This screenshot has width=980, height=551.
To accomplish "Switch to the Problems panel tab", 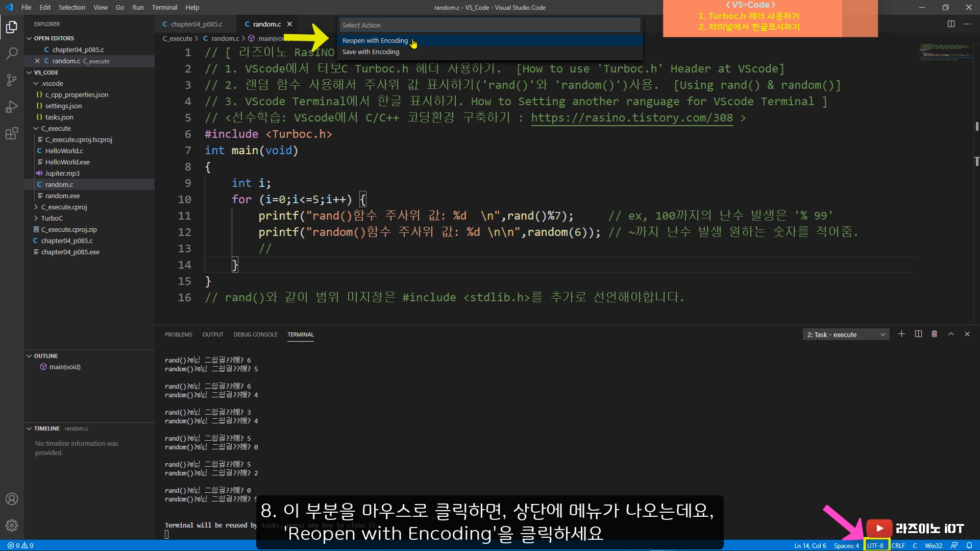I will pyautogui.click(x=178, y=334).
